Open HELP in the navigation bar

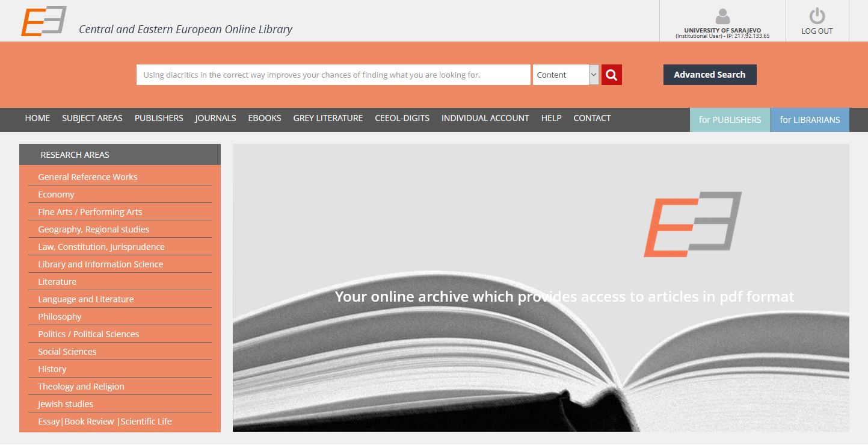[x=551, y=119]
